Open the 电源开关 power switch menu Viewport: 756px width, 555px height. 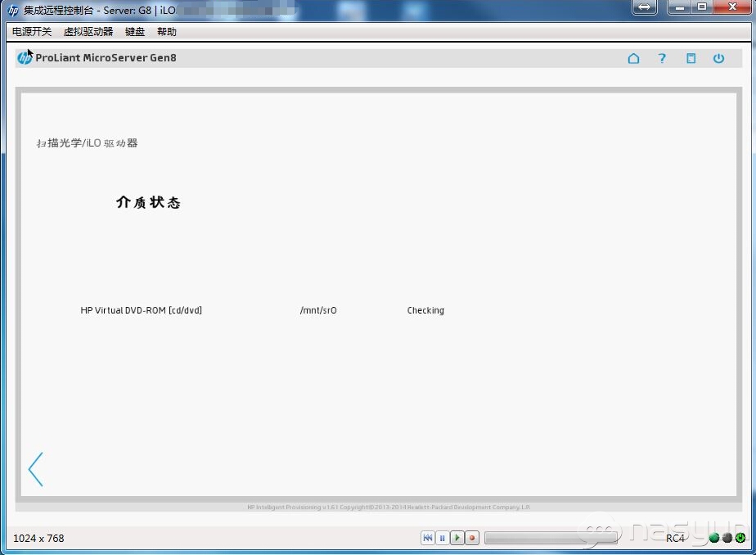point(32,32)
